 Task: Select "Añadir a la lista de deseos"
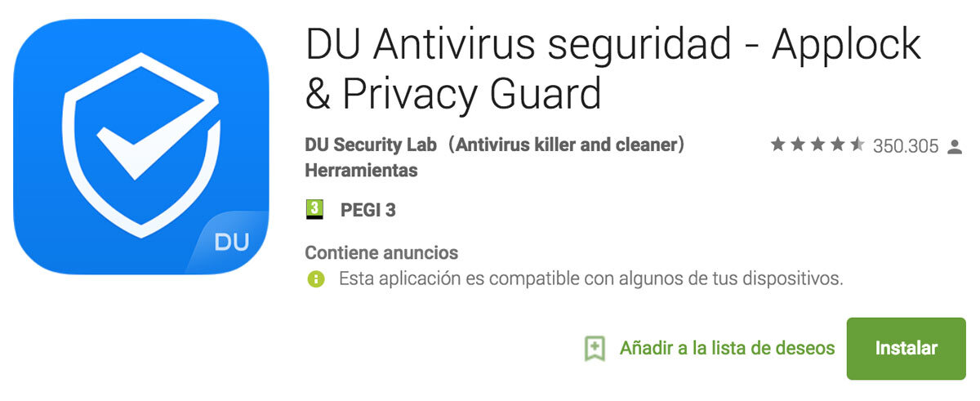[727, 349]
